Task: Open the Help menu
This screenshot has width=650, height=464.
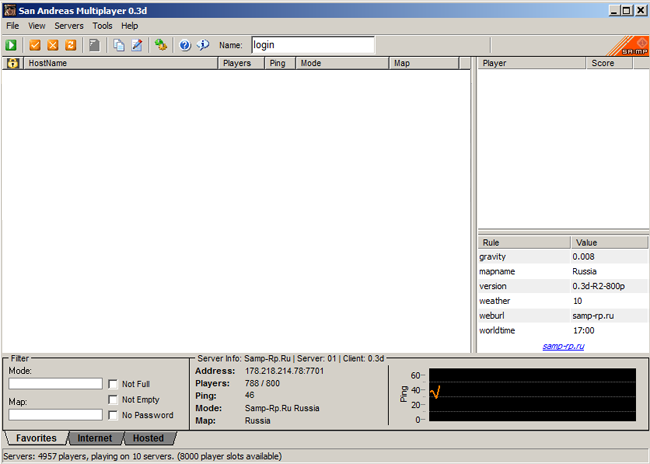Action: click(129, 26)
